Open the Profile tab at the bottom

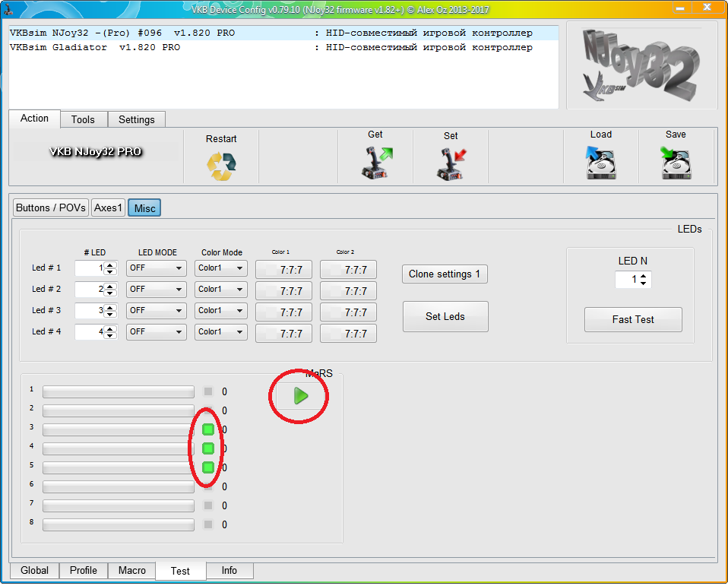click(84, 571)
